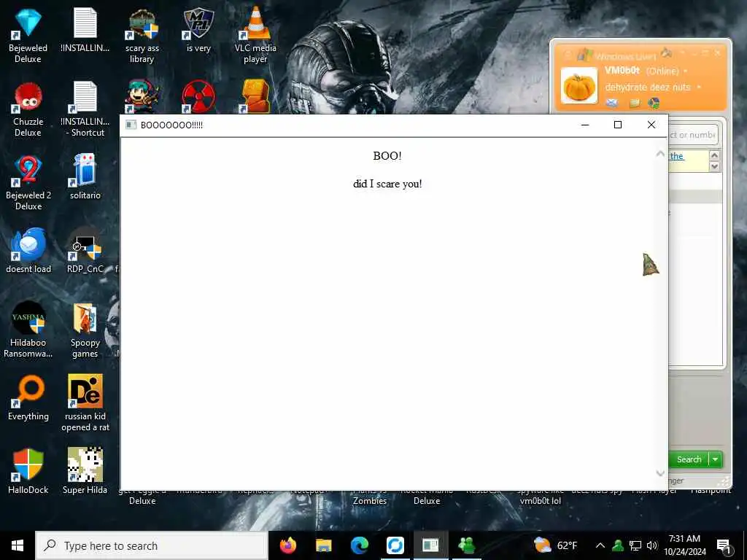The height and width of the screenshot is (560, 747).
Task: Close the BOOOOOOO!!!!! window
Action: point(651,125)
